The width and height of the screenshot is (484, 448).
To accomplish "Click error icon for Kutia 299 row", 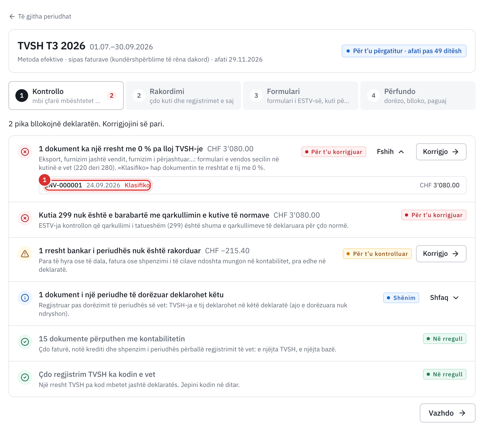I will [x=25, y=218].
